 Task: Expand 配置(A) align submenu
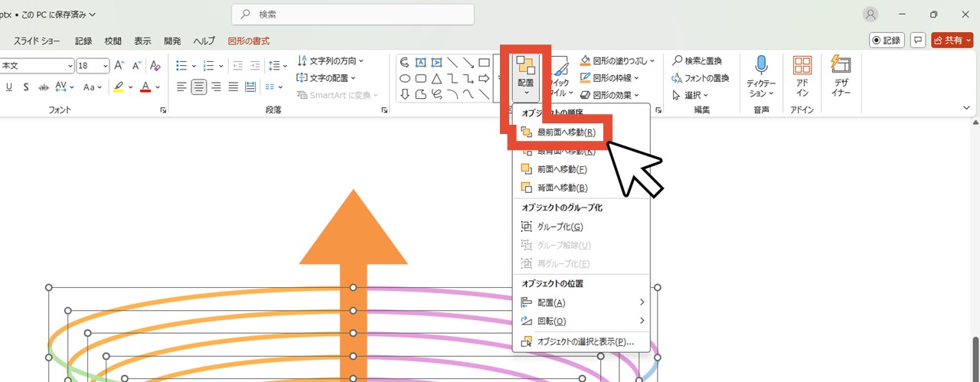click(x=582, y=302)
